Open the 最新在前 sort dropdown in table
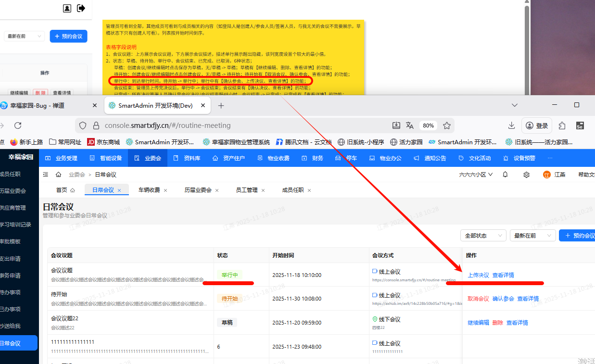Viewport: 595px width, 364px height. [x=532, y=236]
